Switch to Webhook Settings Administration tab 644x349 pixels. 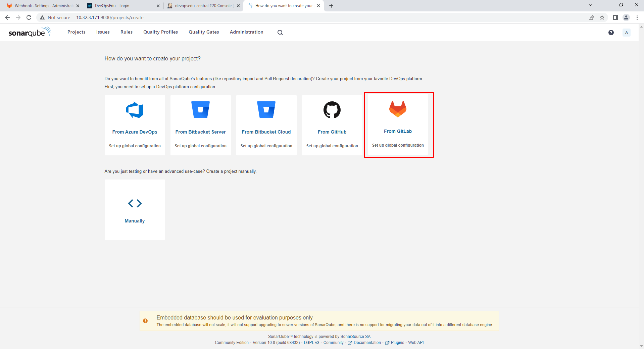pyautogui.click(x=43, y=6)
